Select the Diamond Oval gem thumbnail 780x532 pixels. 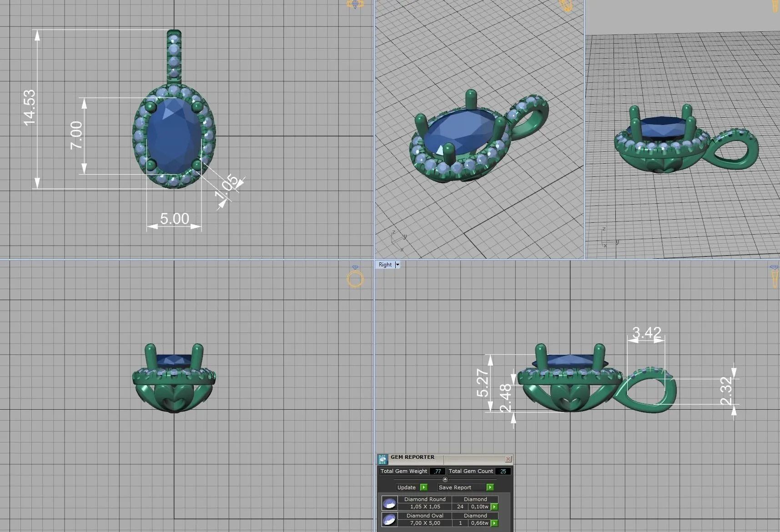[x=389, y=519]
